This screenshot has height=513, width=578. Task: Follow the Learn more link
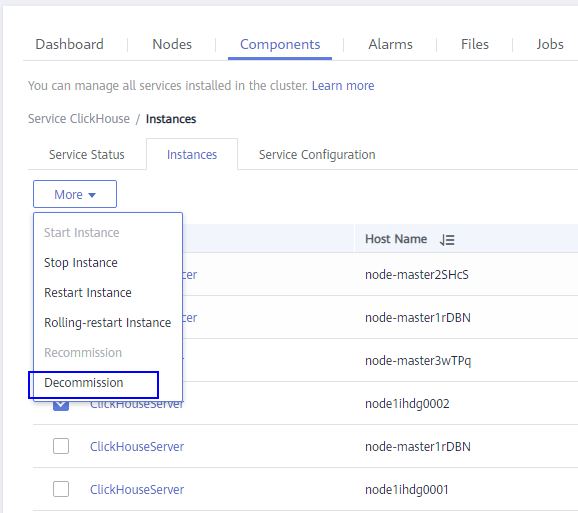(343, 86)
